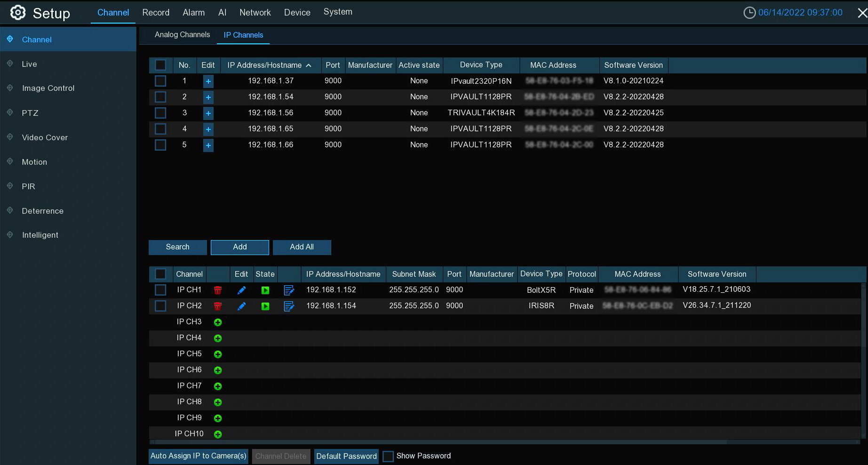Click the green state play icon for IP CH1
Viewport: 868px width, 465px height.
pyautogui.click(x=265, y=290)
